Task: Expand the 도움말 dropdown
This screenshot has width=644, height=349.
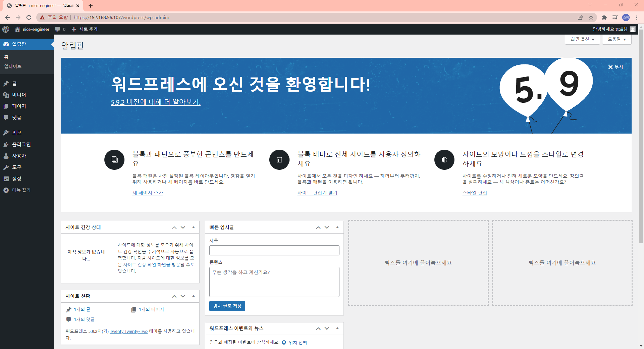Action: pos(616,39)
